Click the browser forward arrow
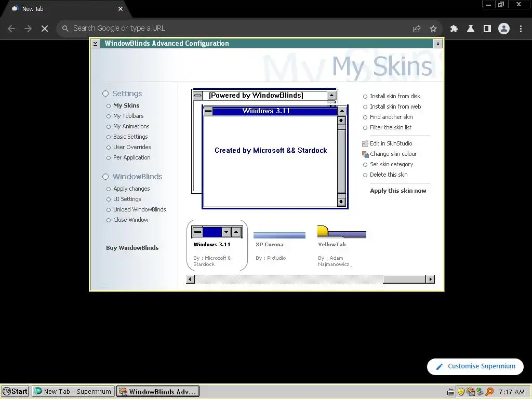Image resolution: width=532 pixels, height=399 pixels. point(28,29)
